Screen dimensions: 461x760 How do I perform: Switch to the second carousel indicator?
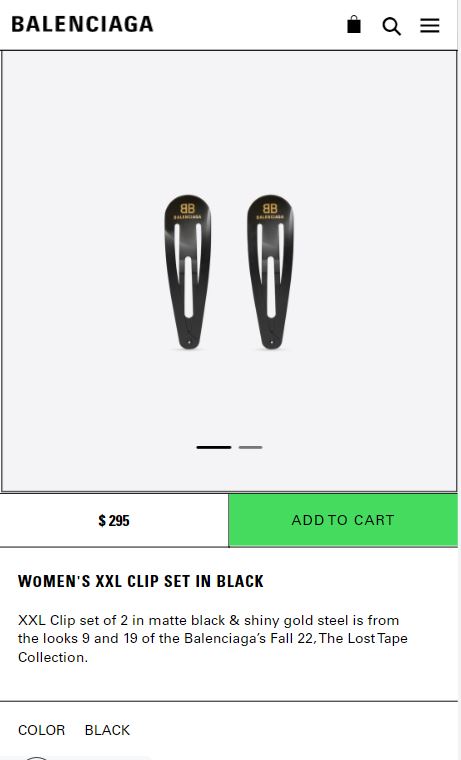250,447
